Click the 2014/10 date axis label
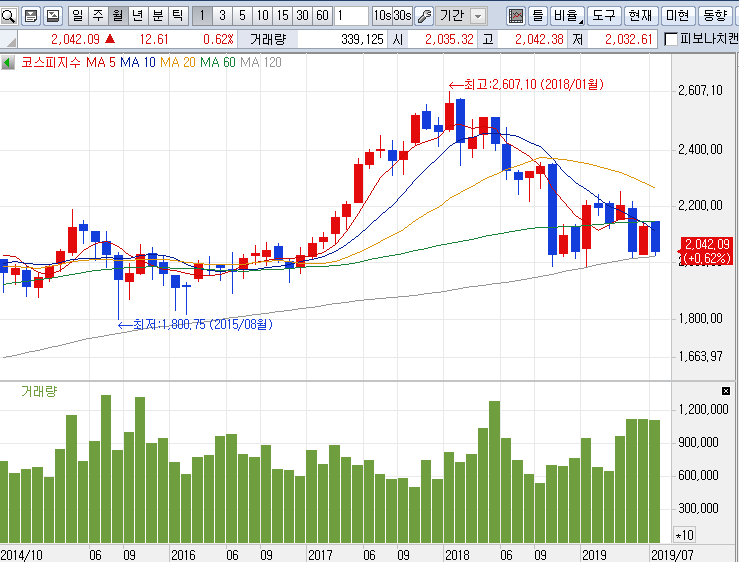Viewport: 739px width, 562px height. (21, 554)
